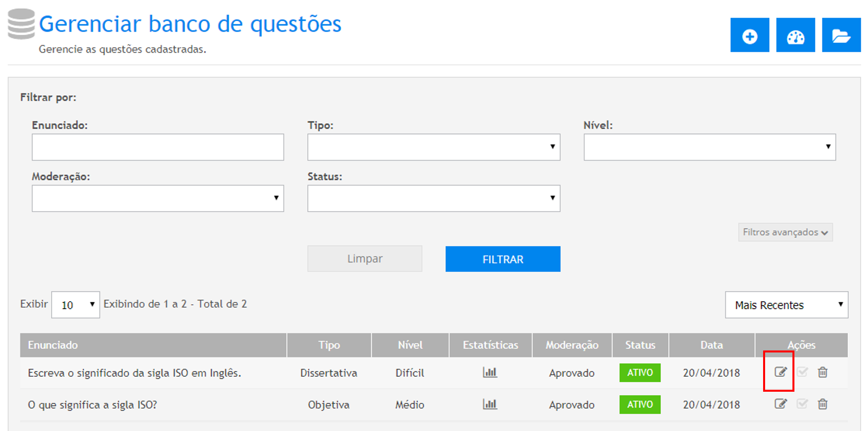
Task: Click the add new question plus icon
Action: click(749, 35)
